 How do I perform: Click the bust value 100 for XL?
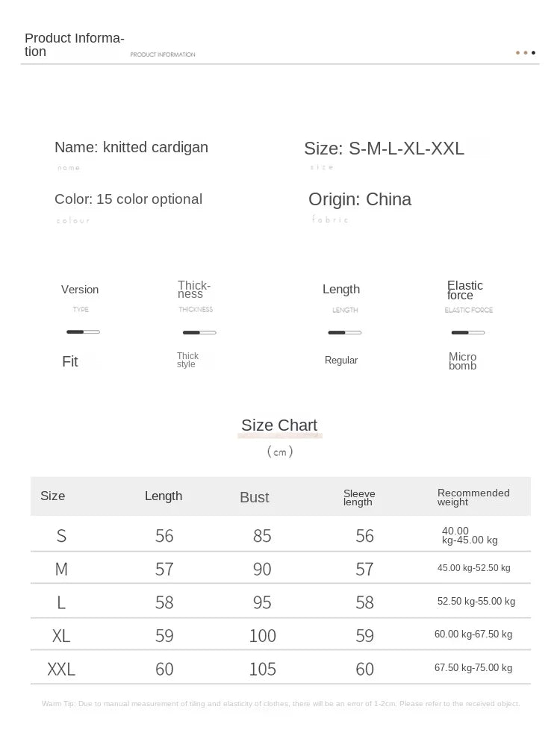(x=262, y=635)
